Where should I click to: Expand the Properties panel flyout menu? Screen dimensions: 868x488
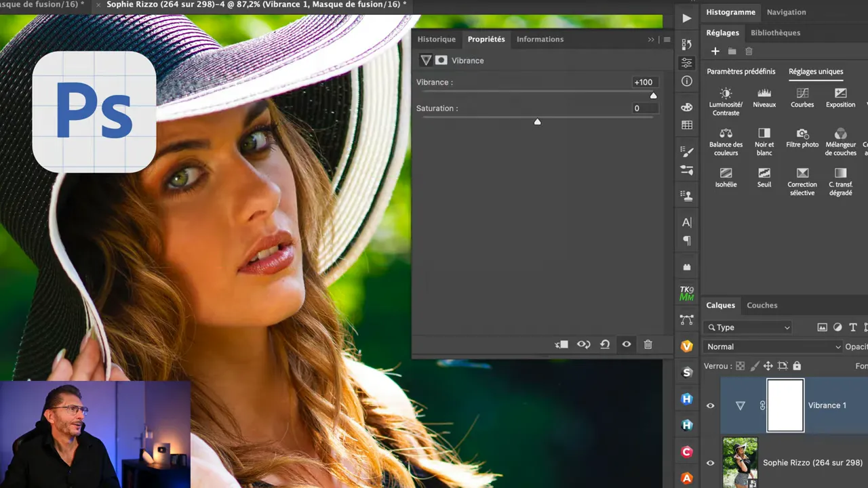pyautogui.click(x=667, y=39)
